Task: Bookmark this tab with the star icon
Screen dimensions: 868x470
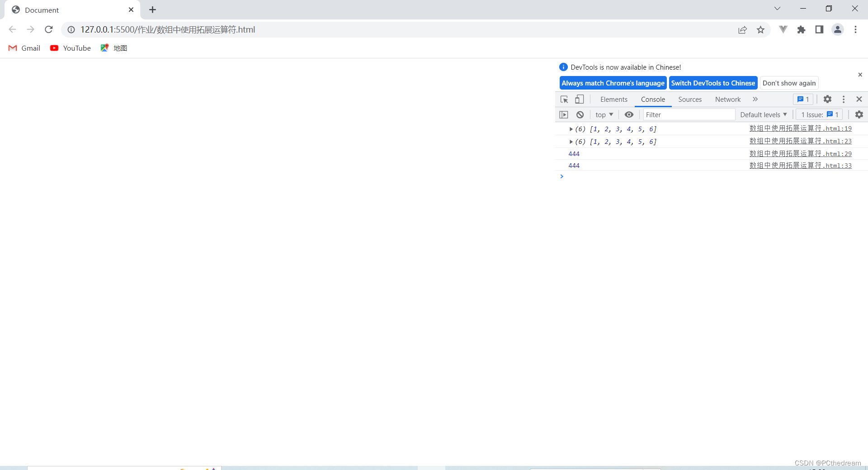Action: (760, 29)
